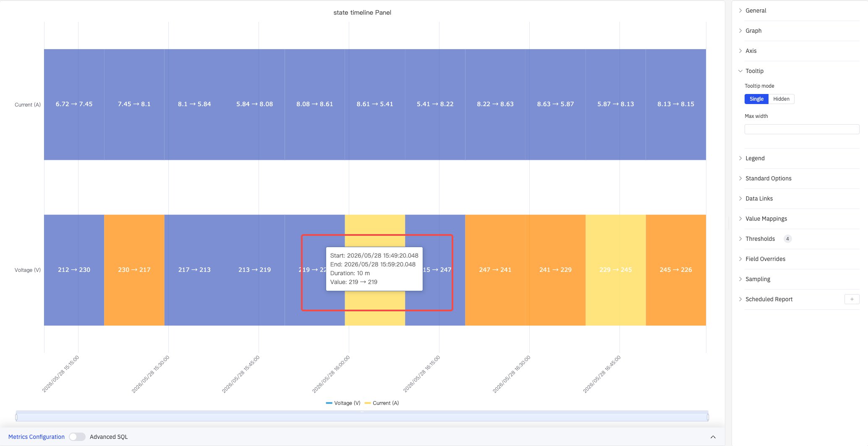Click Current segment 8.61 → 5.41

tap(375, 104)
